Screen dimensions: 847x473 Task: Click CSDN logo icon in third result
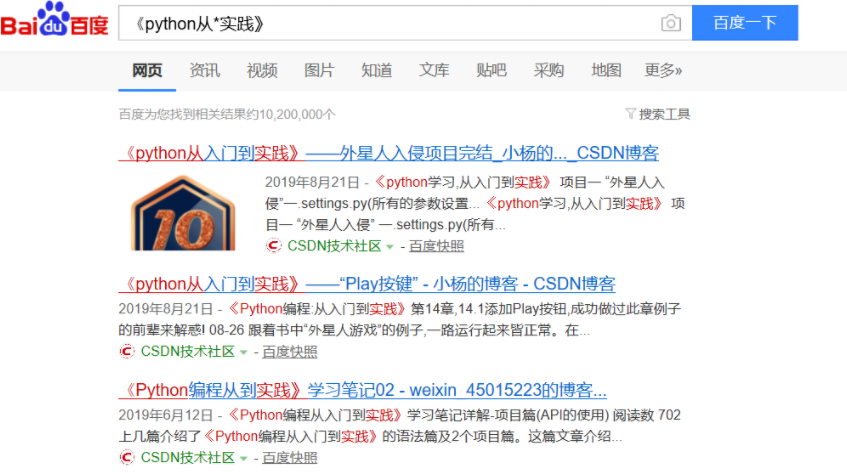127,457
